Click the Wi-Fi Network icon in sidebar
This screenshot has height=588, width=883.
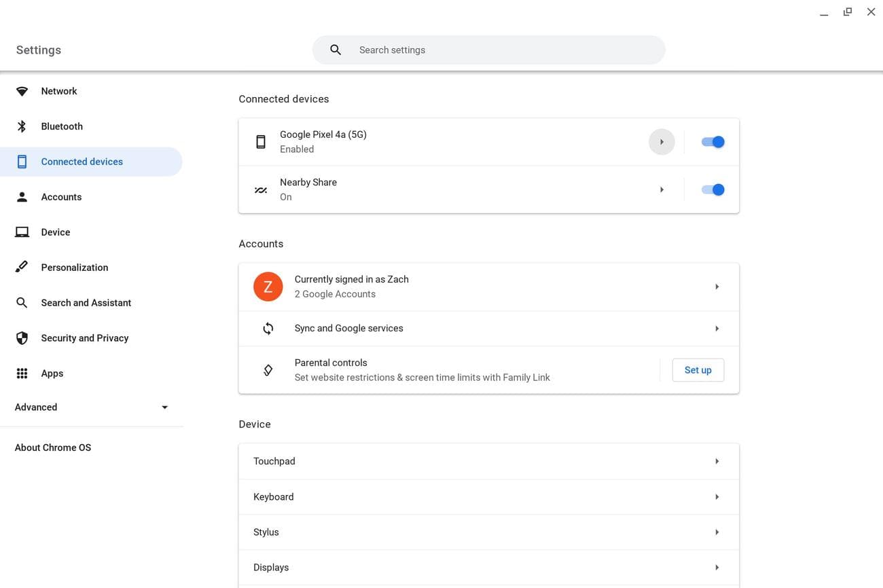pyautogui.click(x=22, y=91)
